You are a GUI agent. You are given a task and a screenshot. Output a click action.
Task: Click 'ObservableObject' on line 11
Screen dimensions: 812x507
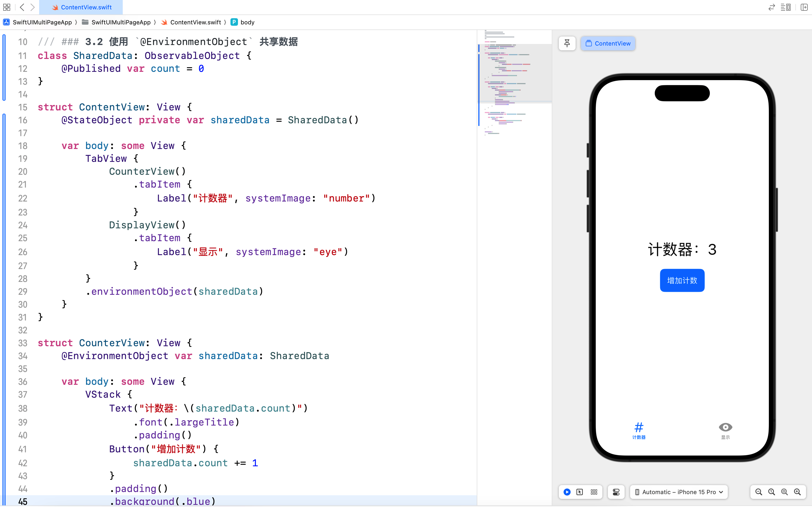tap(192, 56)
